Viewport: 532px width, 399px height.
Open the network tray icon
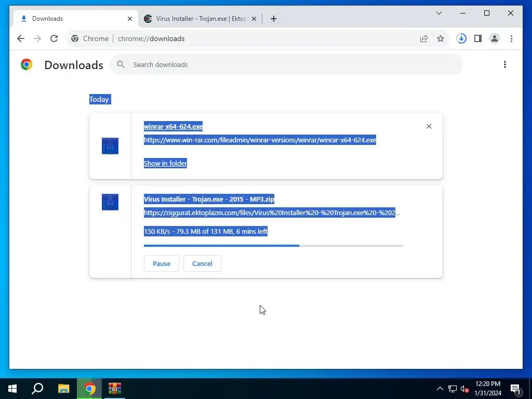453,389
